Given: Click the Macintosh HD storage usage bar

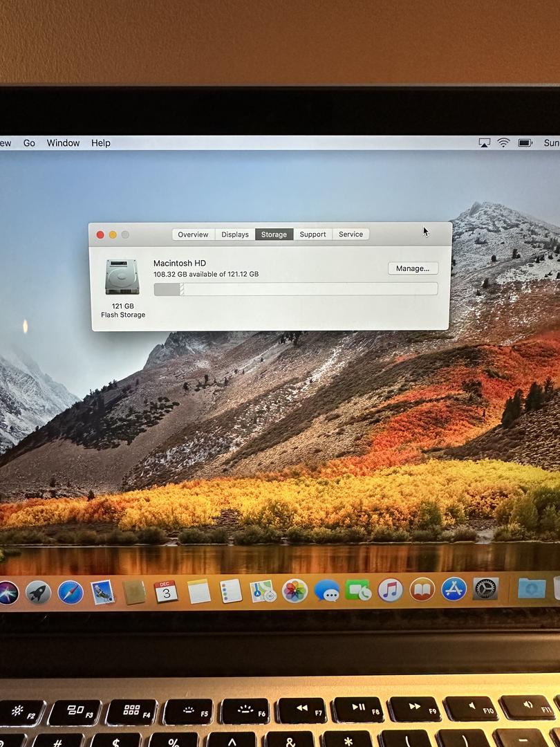Looking at the screenshot, I should click(x=296, y=289).
